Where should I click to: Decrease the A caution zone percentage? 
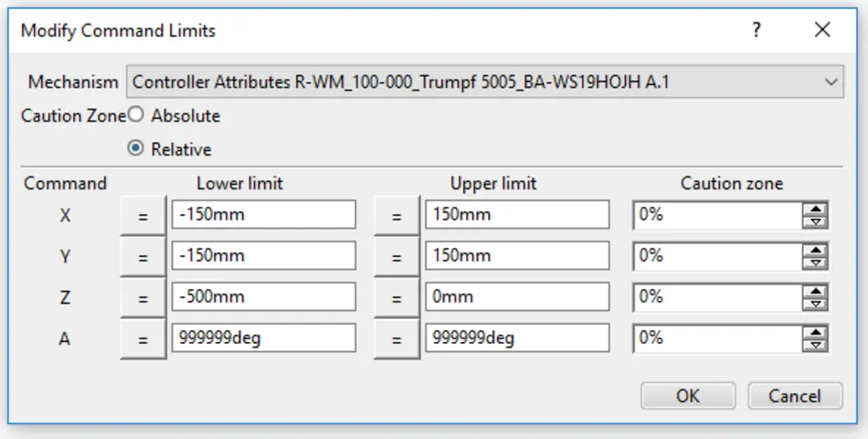(x=817, y=345)
